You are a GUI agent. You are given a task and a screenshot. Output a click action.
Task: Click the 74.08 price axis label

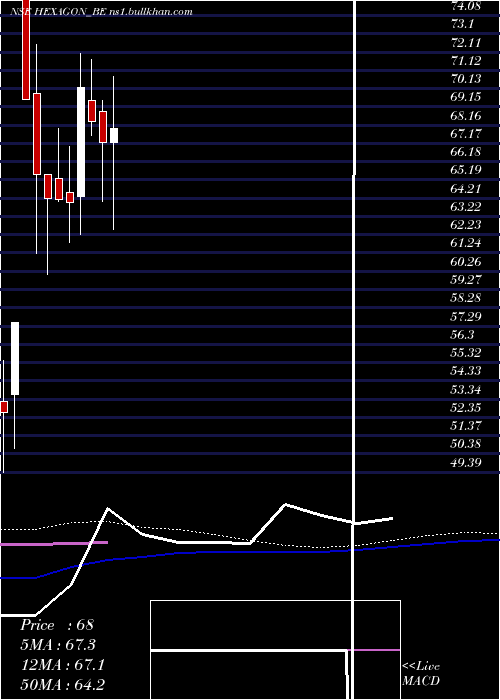tap(467, 5)
